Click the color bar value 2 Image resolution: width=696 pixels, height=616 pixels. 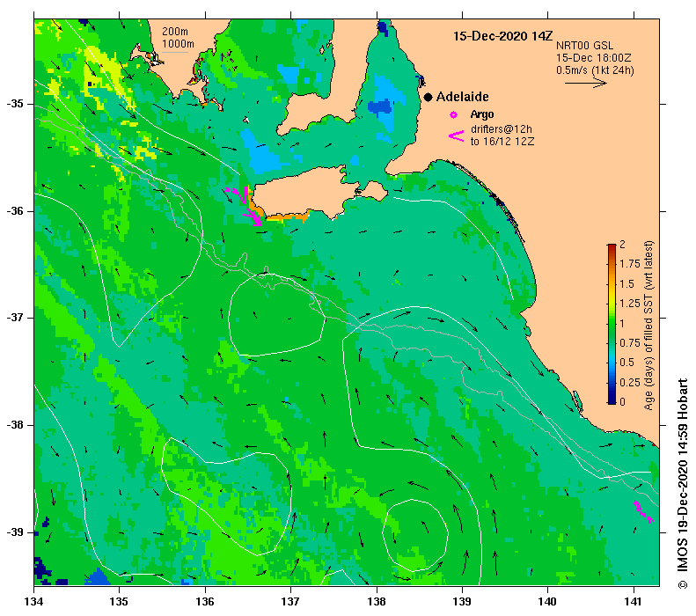click(622, 244)
